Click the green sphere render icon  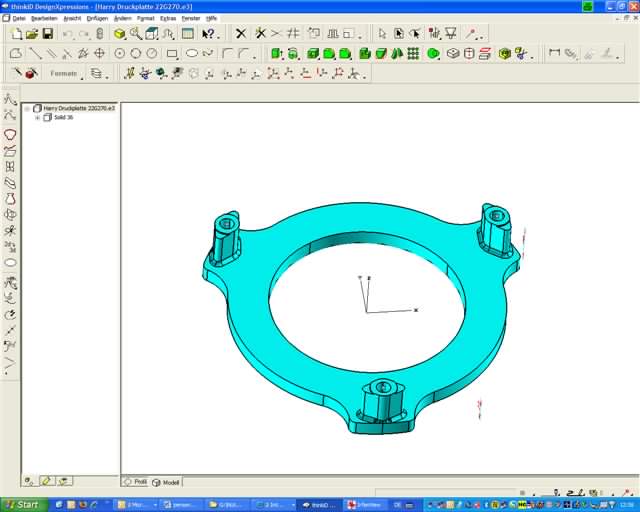click(x=433, y=54)
